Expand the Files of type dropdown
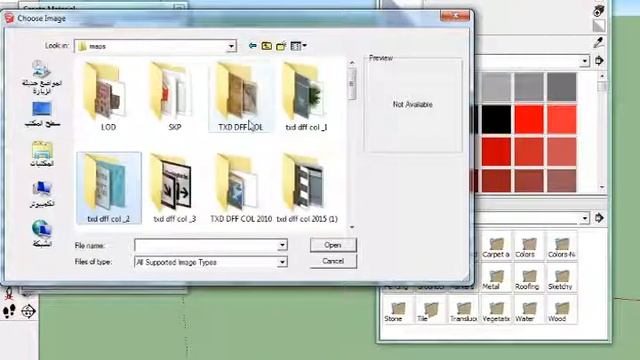Image resolution: width=640 pixels, height=360 pixels. pyautogui.click(x=282, y=262)
